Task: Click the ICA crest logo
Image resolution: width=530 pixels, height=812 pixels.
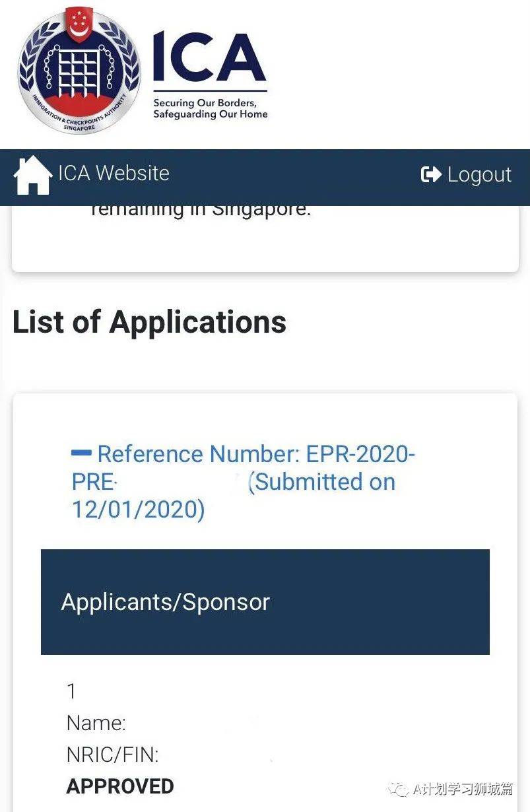Action: pyautogui.click(x=79, y=71)
